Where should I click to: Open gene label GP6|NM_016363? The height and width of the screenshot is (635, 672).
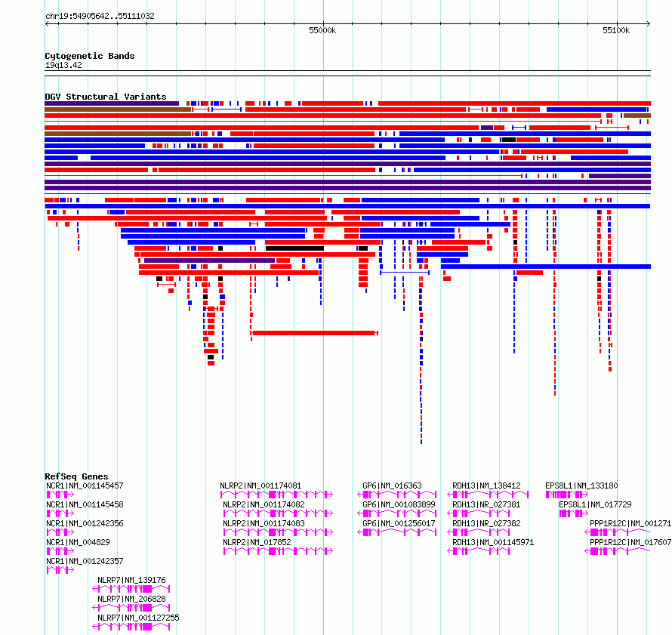[x=392, y=485]
